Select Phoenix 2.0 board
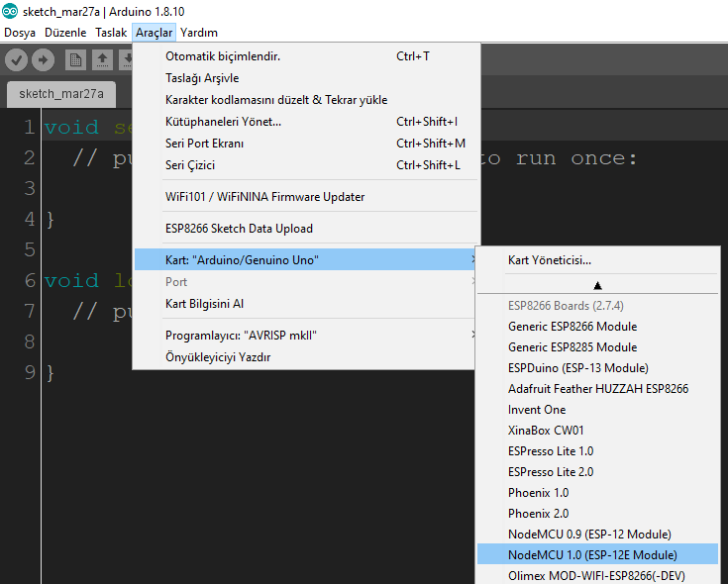 [x=598, y=514]
